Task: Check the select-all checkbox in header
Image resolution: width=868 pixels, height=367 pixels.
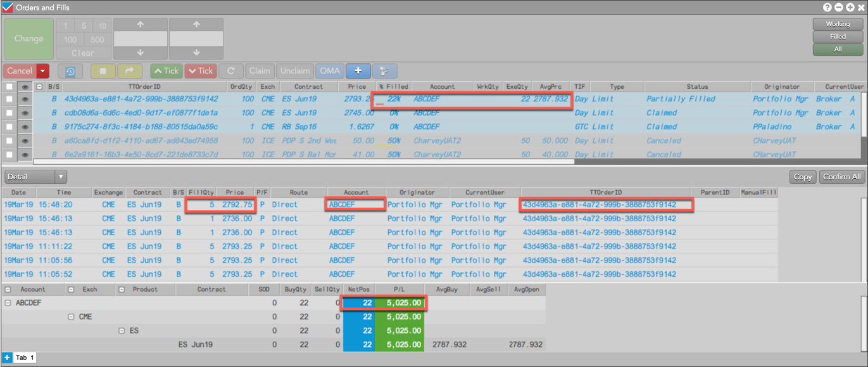Action: (x=9, y=86)
